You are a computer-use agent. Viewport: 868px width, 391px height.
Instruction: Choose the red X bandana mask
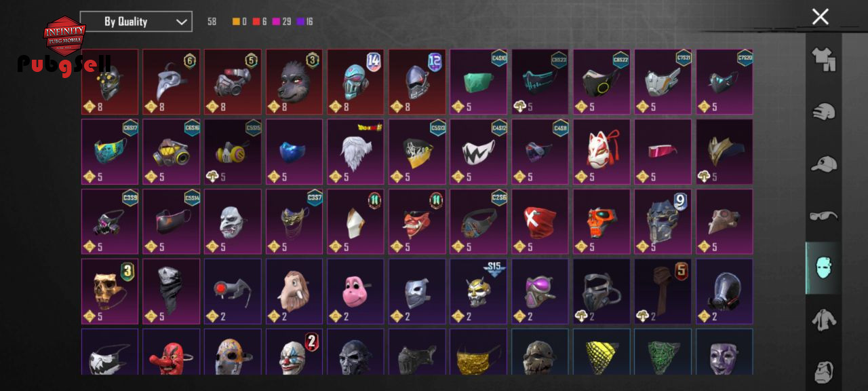pyautogui.click(x=539, y=221)
